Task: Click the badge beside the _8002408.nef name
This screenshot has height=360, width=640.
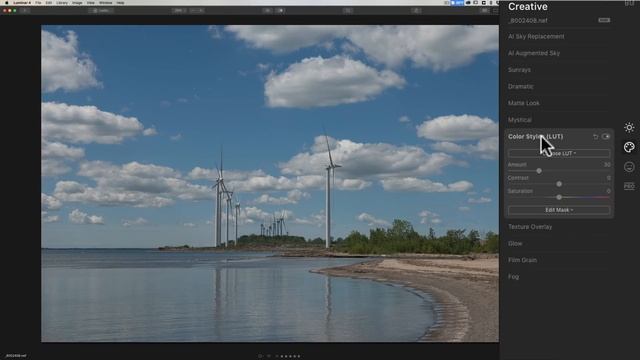Action: pyautogui.click(x=604, y=20)
